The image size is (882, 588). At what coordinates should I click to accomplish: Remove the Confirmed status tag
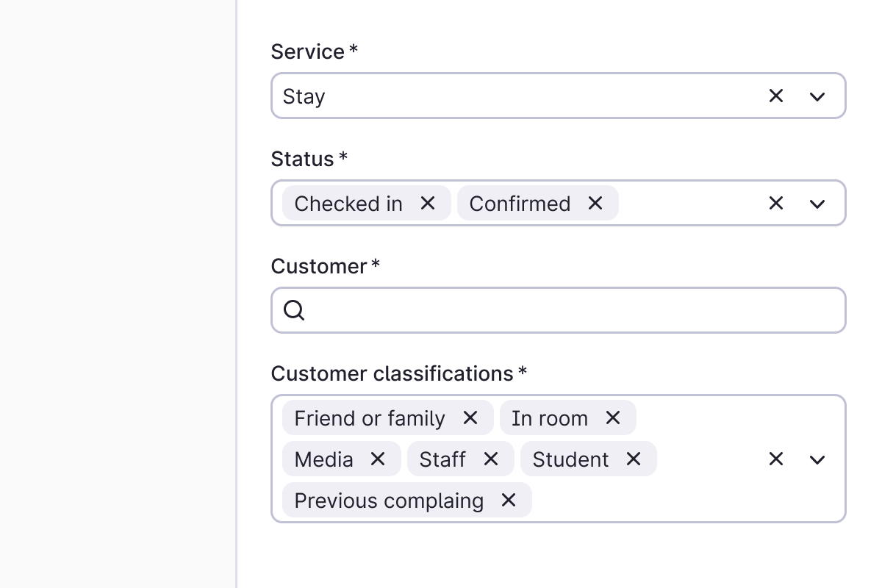595,203
